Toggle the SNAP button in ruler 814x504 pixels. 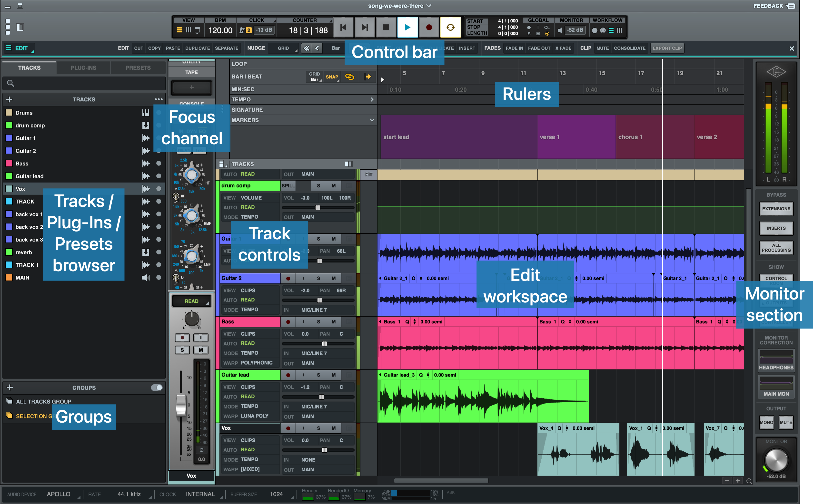tap(332, 77)
